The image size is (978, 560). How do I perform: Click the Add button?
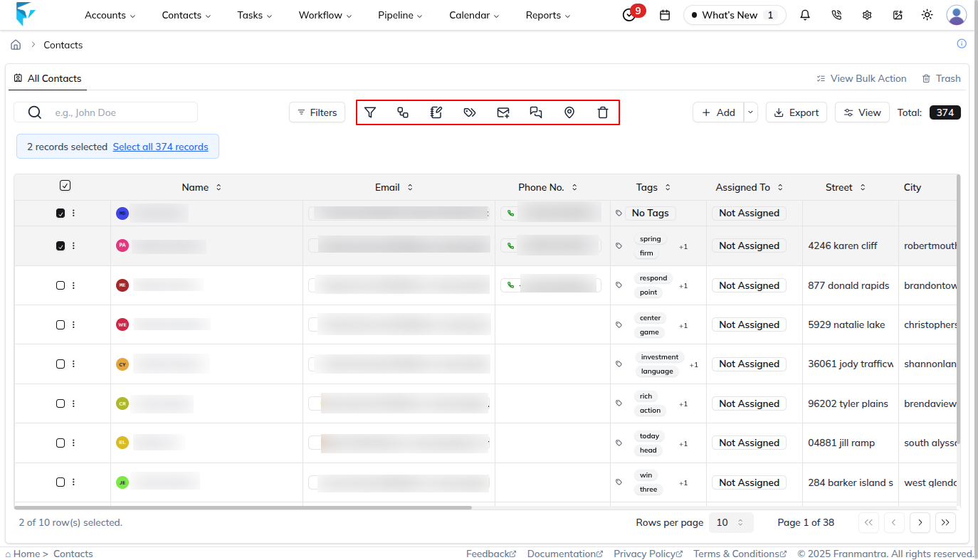(x=718, y=112)
